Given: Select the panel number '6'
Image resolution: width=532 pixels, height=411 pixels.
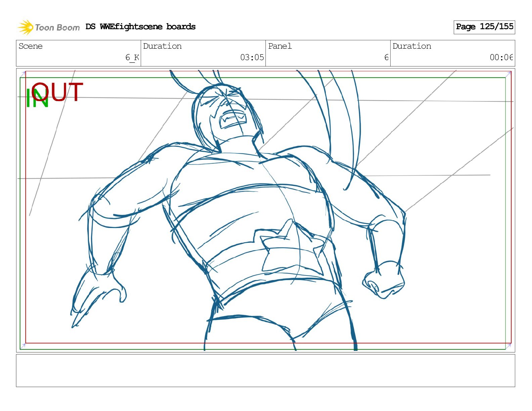Looking at the screenshot, I should 386,57.
